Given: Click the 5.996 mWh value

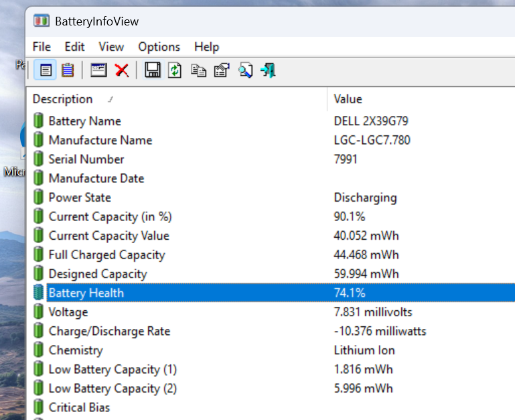Looking at the screenshot, I should coord(363,388).
